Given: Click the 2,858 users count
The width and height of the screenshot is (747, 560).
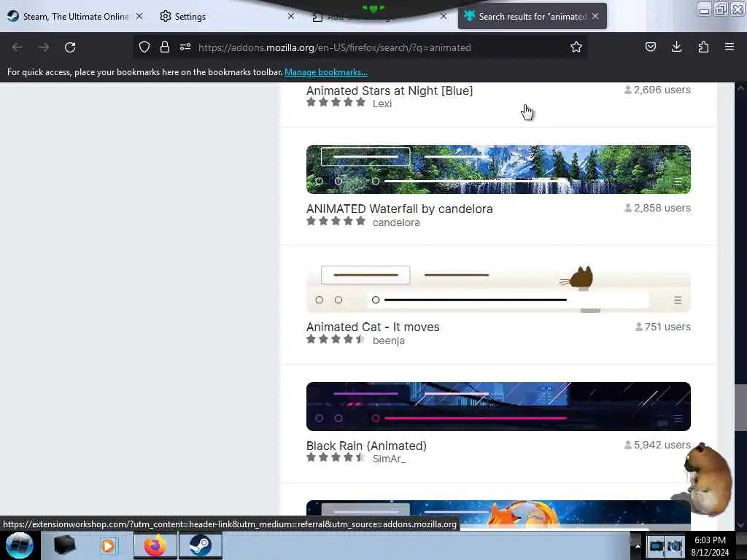Looking at the screenshot, I should click(x=657, y=208).
